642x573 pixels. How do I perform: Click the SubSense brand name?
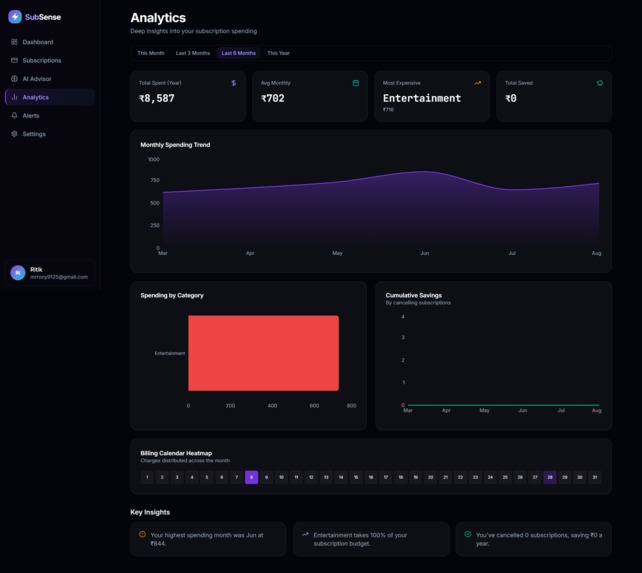tap(43, 17)
